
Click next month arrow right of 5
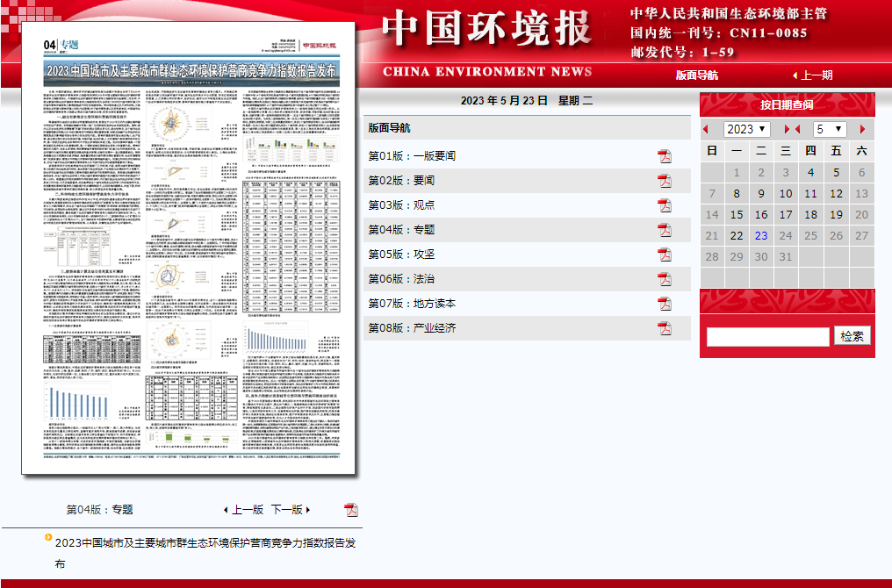click(862, 129)
